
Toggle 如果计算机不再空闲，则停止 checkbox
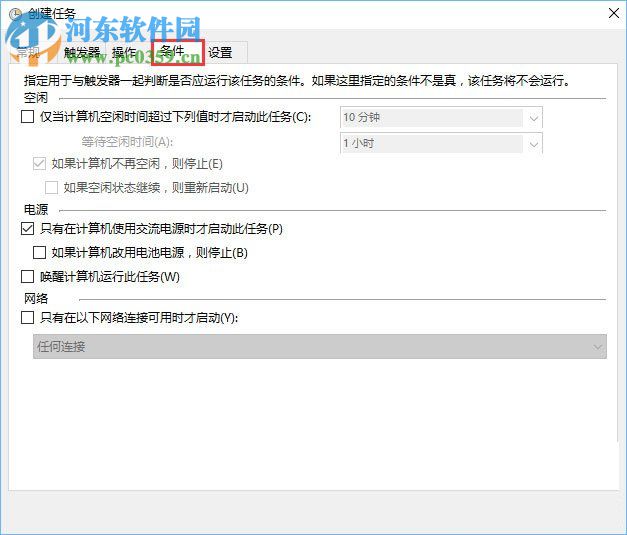40,163
